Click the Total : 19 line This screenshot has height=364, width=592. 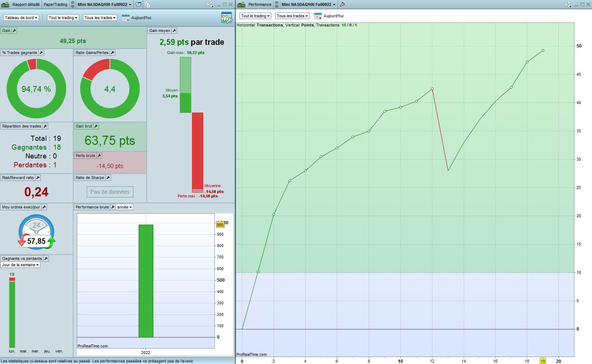(46, 138)
